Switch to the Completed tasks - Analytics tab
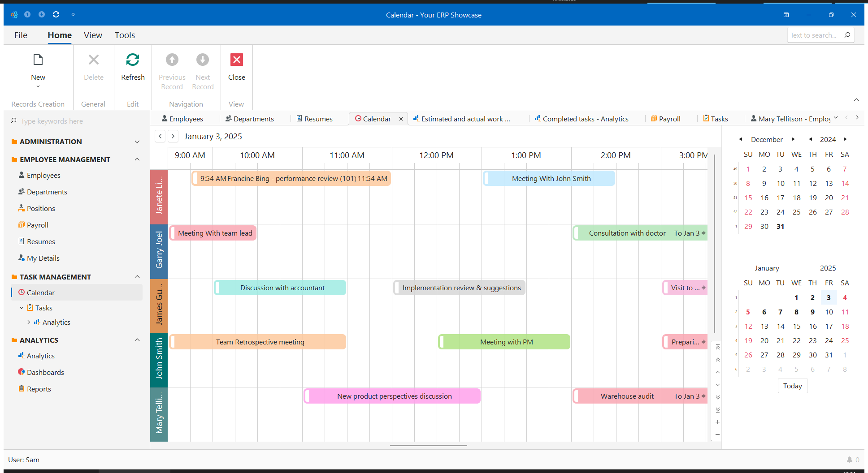This screenshot has height=473, width=868. [585, 119]
